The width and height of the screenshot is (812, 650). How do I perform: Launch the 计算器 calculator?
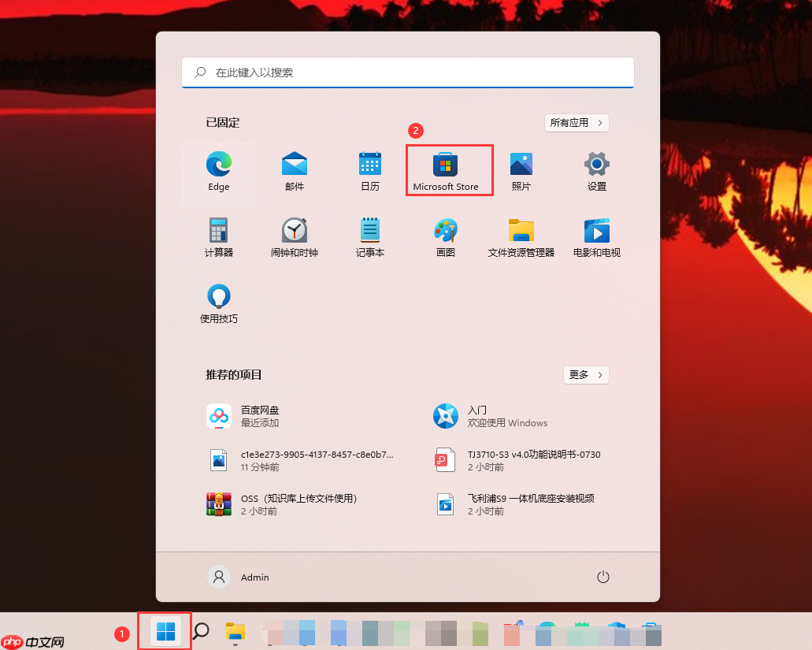(218, 236)
